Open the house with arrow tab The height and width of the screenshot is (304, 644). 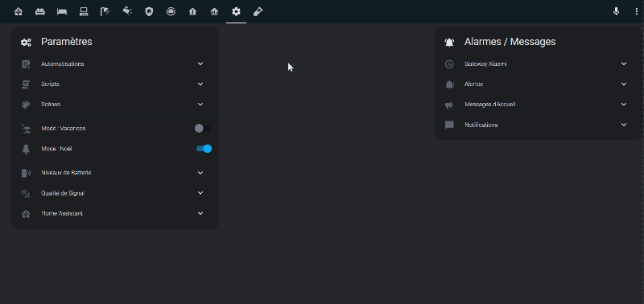coord(192,11)
